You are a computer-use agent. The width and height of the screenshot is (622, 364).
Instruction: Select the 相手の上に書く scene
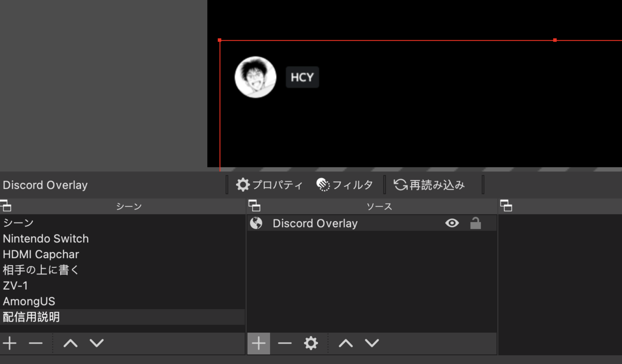click(122, 270)
